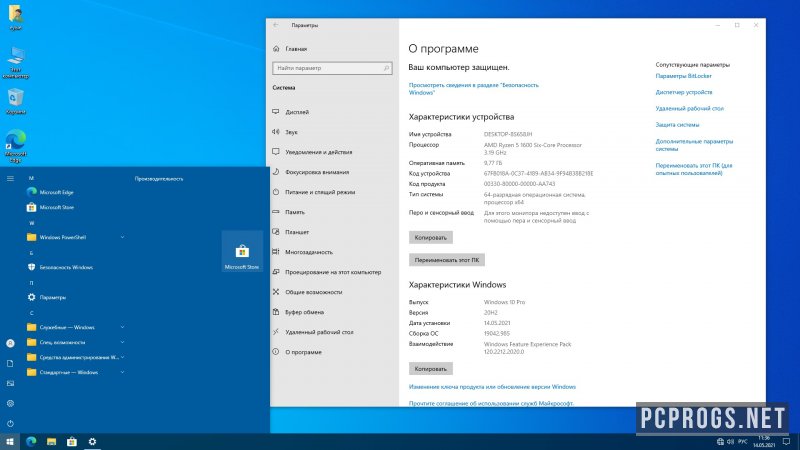This screenshot has height=450, width=800.
Task: Open the Projecting to this PC icon
Action: (x=276, y=272)
